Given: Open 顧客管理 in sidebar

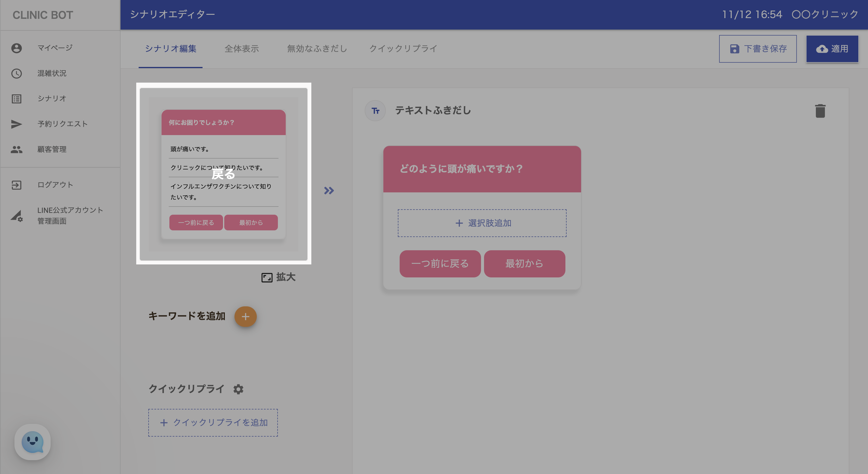Looking at the screenshot, I should [52, 149].
